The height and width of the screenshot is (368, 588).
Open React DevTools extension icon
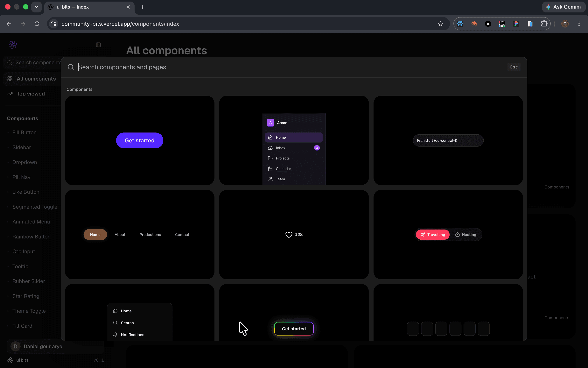click(x=460, y=24)
